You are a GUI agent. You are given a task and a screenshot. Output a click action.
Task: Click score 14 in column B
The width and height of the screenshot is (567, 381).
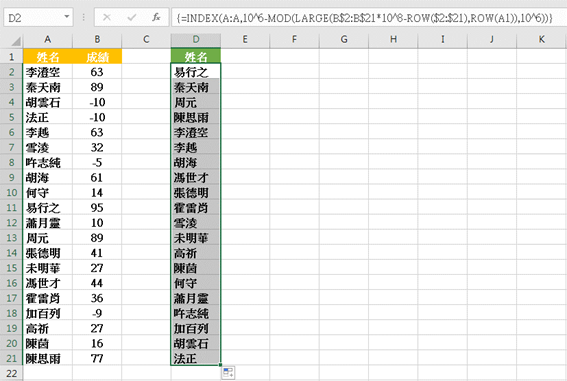[x=97, y=193]
